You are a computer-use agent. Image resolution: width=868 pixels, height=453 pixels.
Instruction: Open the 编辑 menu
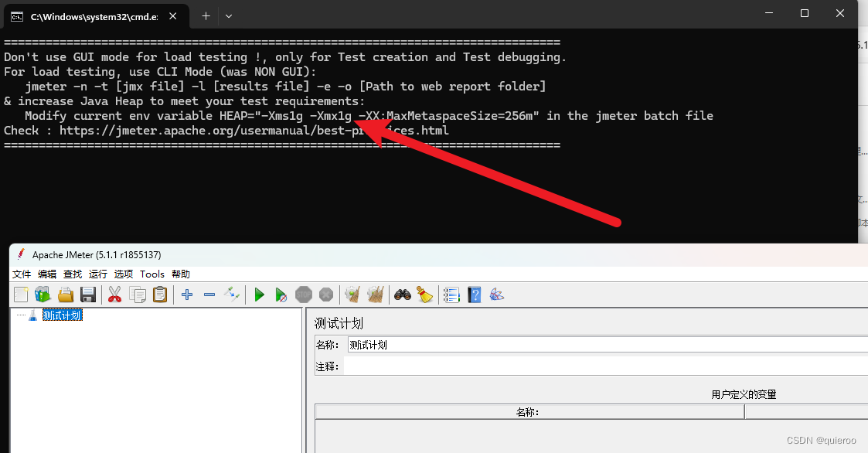(x=47, y=274)
